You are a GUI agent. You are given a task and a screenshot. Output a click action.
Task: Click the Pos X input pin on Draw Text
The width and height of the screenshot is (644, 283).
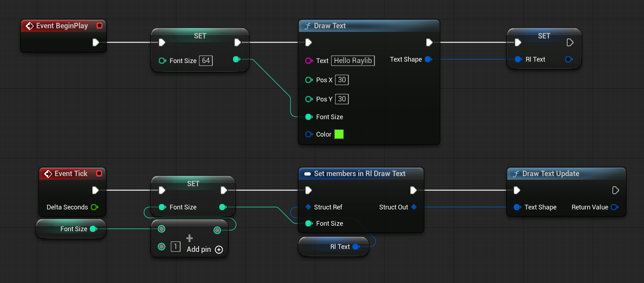[309, 80]
